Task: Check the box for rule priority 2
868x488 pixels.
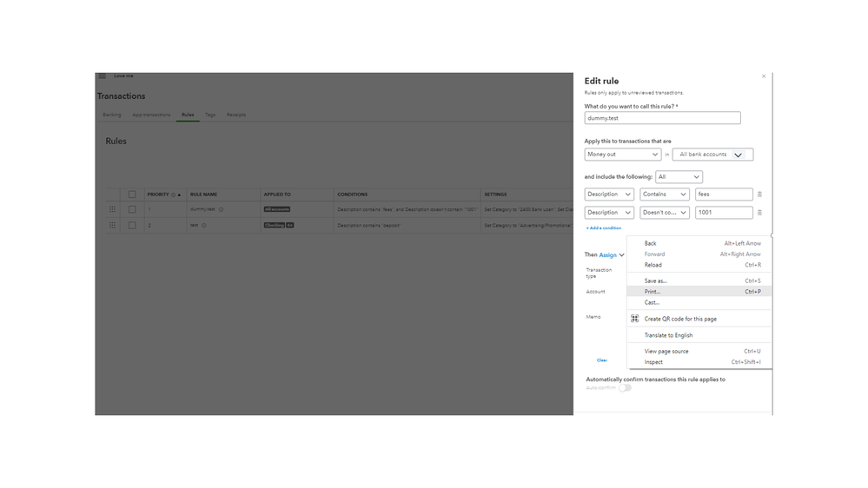Action: click(x=132, y=225)
